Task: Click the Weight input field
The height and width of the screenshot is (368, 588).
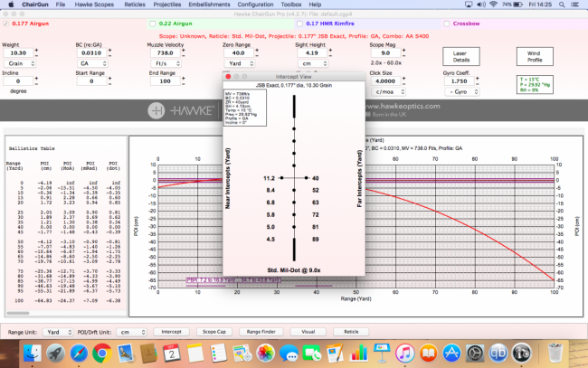Action: click(x=18, y=52)
